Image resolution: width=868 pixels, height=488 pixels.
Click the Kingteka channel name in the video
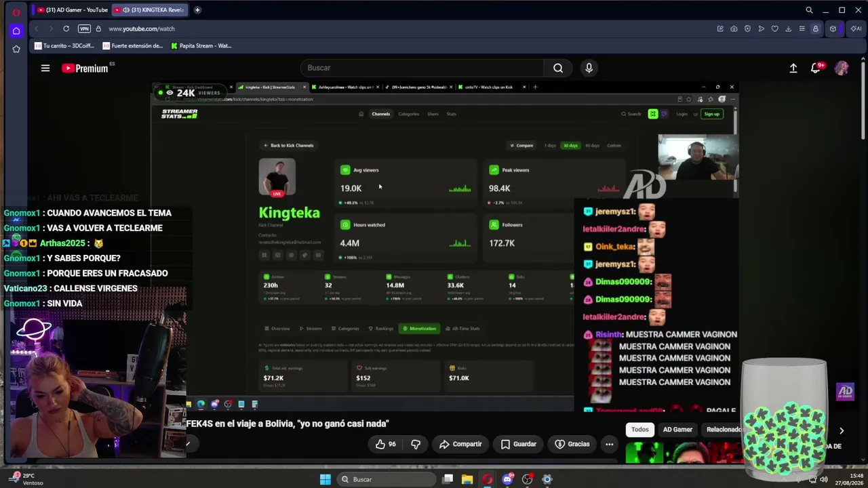(x=289, y=213)
